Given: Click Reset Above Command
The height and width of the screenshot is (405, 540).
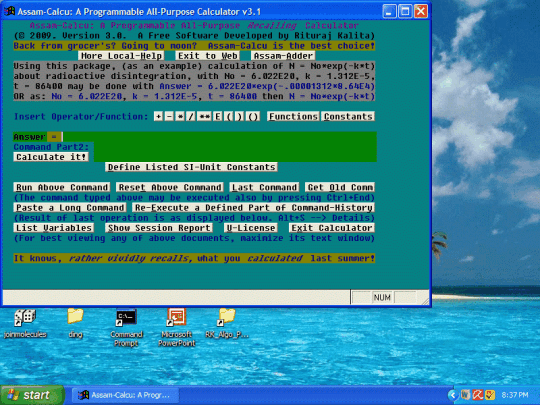Looking at the screenshot, I should [170, 187].
